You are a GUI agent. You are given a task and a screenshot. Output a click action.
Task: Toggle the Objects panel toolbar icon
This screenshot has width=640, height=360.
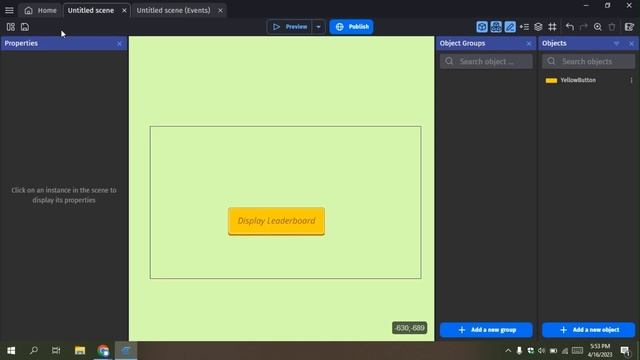[482, 27]
